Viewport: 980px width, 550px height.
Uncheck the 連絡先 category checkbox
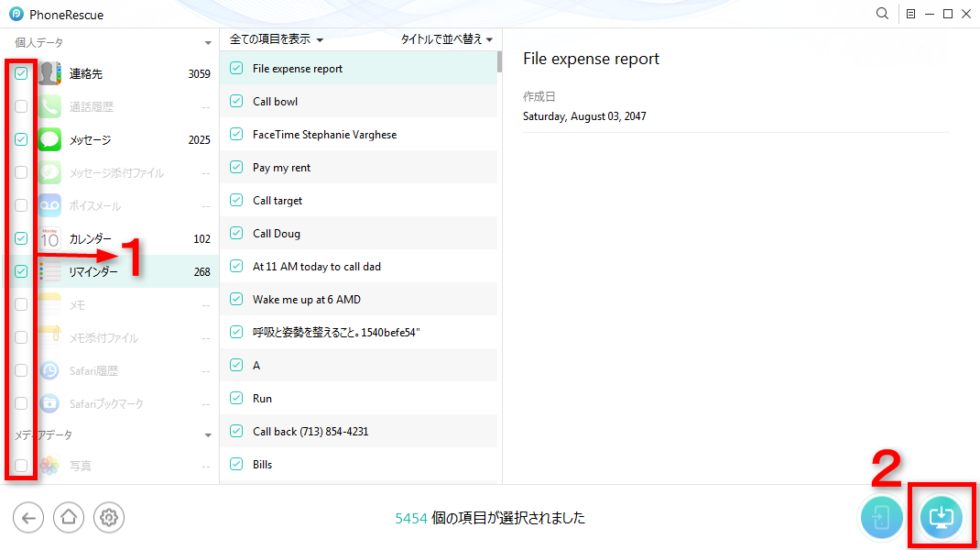[x=21, y=73]
